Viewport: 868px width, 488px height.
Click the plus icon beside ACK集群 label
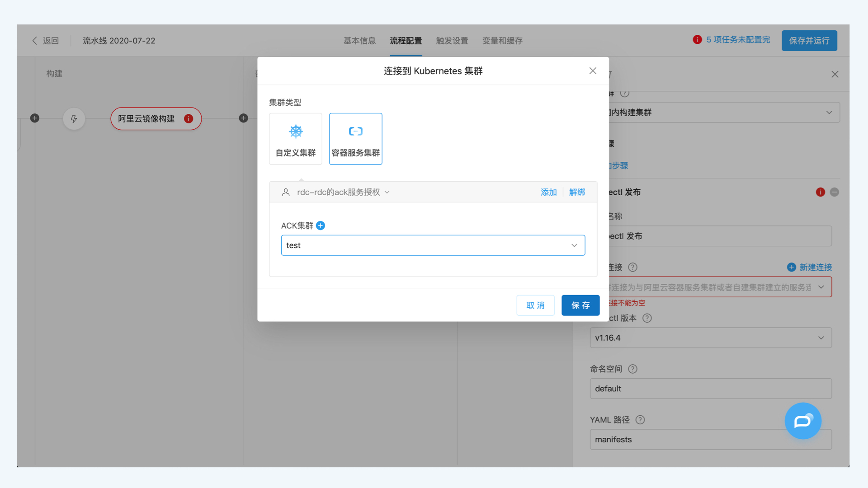coord(321,225)
